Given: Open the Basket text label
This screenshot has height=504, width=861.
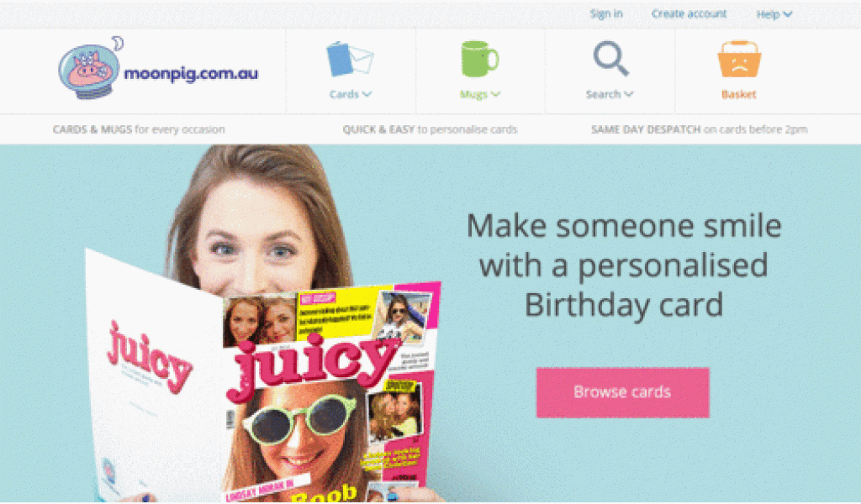Looking at the screenshot, I should [738, 94].
